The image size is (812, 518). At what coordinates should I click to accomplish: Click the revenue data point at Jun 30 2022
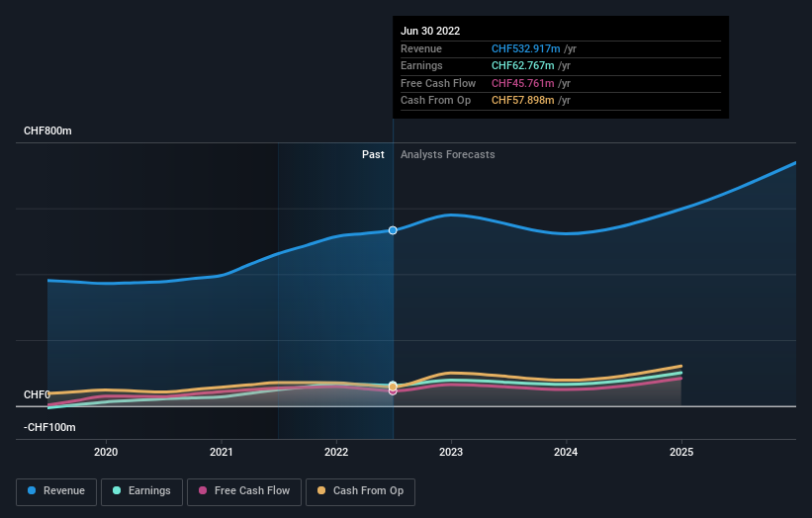tap(393, 230)
